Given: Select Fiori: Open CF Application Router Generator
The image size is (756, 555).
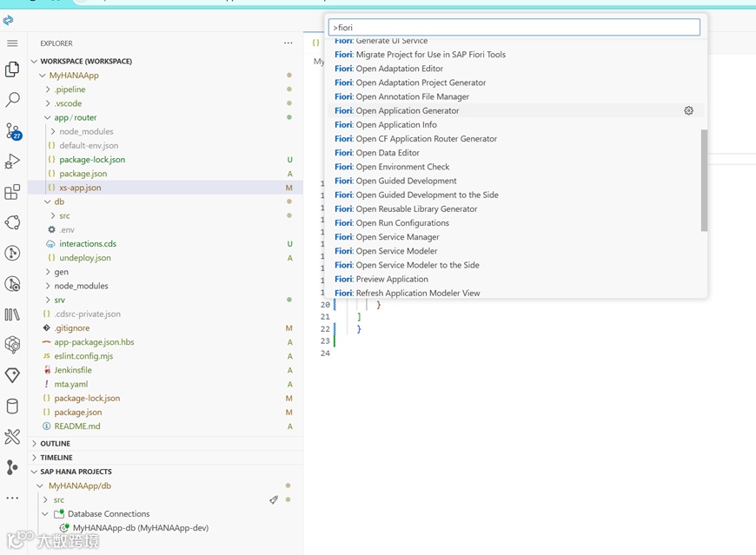Looking at the screenshot, I should 516,138.
